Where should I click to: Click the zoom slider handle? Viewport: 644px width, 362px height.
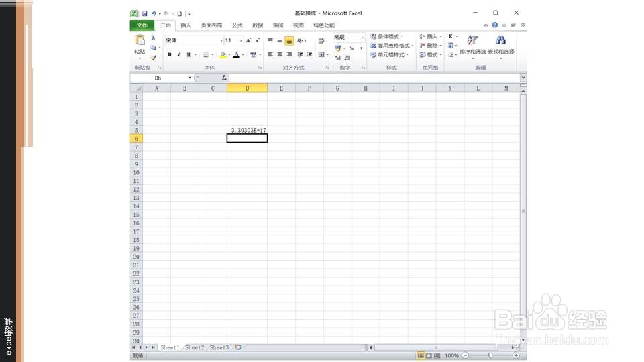pyautogui.click(x=490, y=355)
